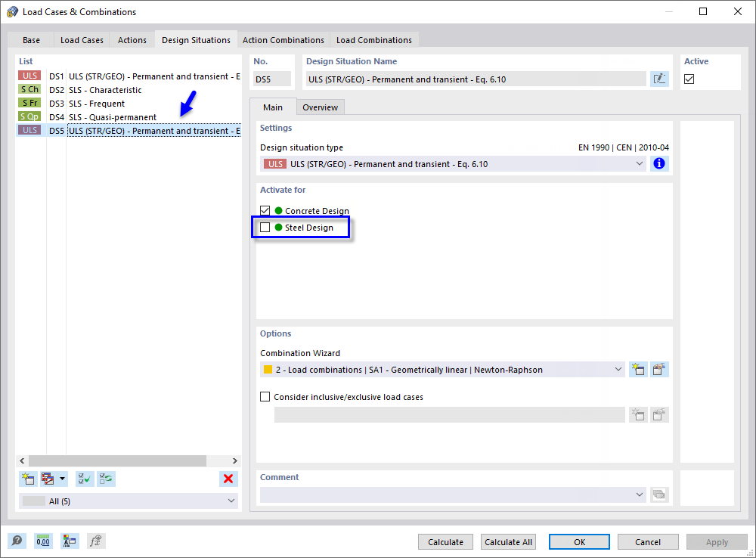Click the list horizontal scrollbar right arrow
Viewport: 756px width, 558px height.
235,460
